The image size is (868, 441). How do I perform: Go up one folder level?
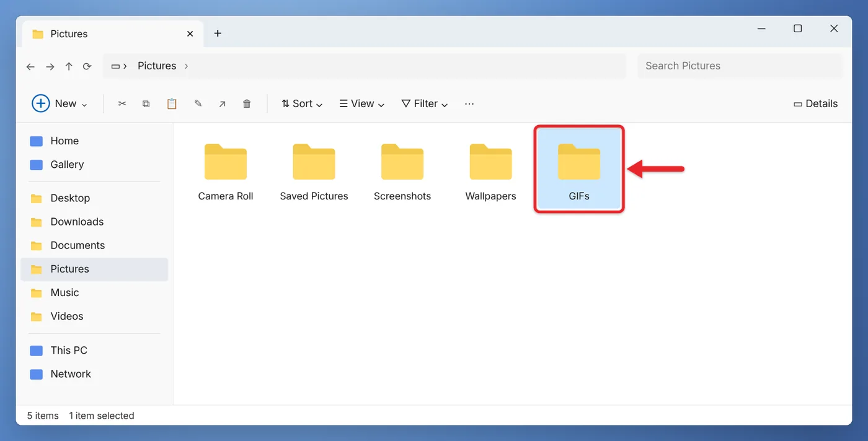tap(69, 66)
